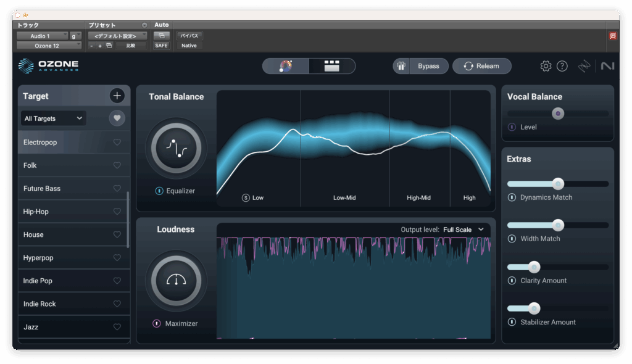Viewport: 632px width, 364px height.
Task: Click the Relearn button
Action: [x=481, y=66]
